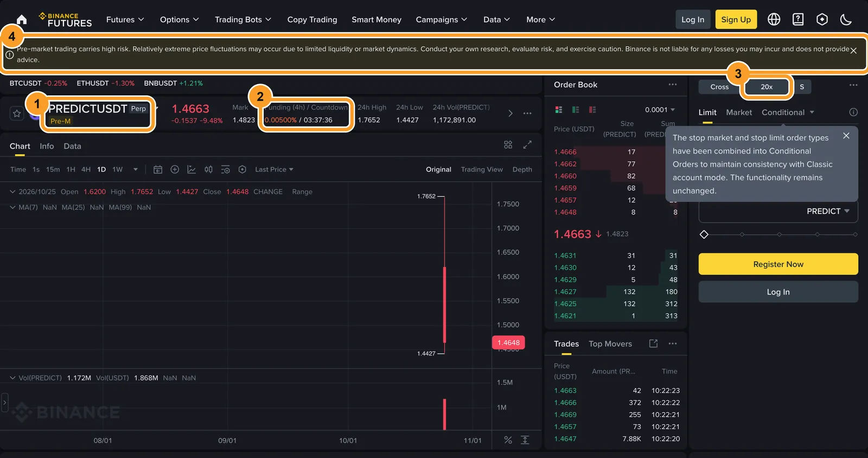Open more time intervals dropdown arrow

136,169
